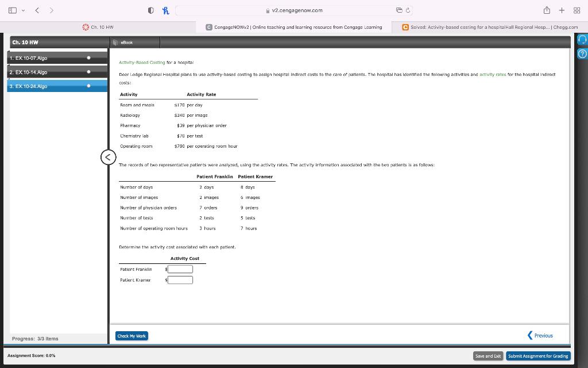Click the Assignment Score: 0.0% text
Image resolution: width=588 pixels, height=368 pixels.
pyautogui.click(x=31, y=355)
